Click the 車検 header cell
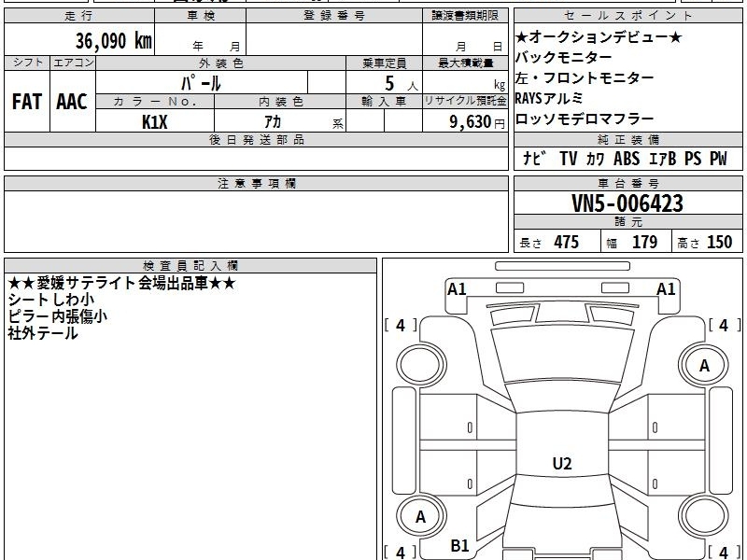The width and height of the screenshot is (747, 560). (x=201, y=16)
